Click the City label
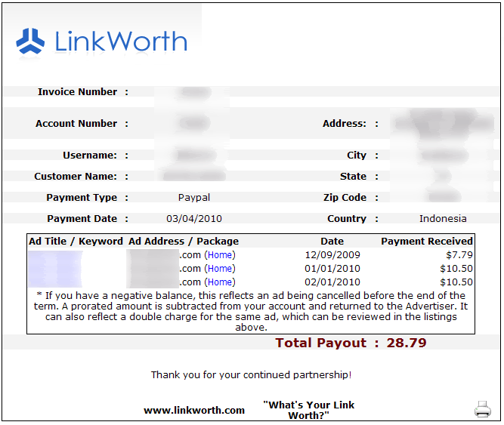The image size is (504, 425). (357, 156)
